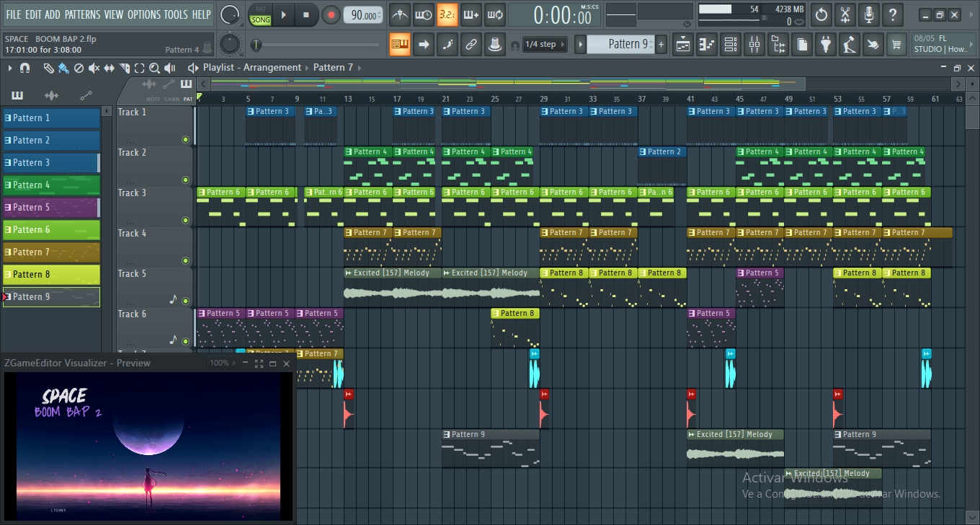This screenshot has width=980, height=525.
Task: Open project picker pages icon
Action: [802, 45]
